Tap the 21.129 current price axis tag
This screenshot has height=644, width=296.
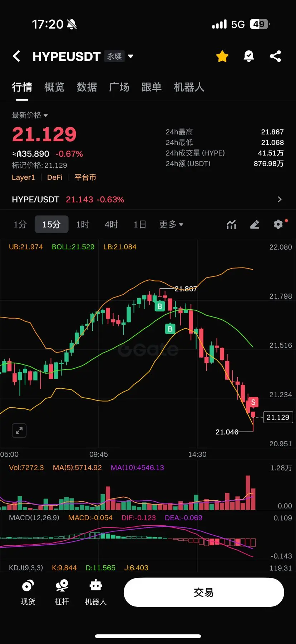pyautogui.click(x=278, y=417)
